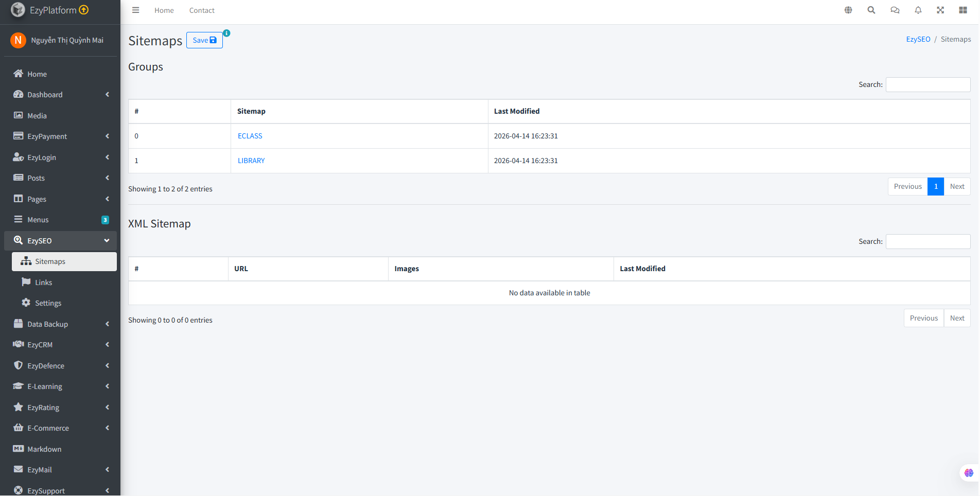Open the ECLASS sitemap link
This screenshot has height=496, width=980.
click(250, 136)
